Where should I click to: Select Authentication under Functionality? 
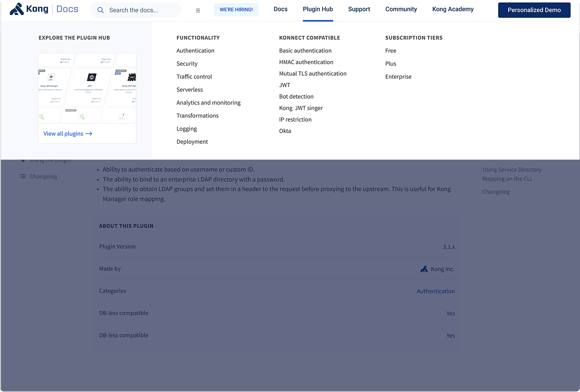pos(195,50)
